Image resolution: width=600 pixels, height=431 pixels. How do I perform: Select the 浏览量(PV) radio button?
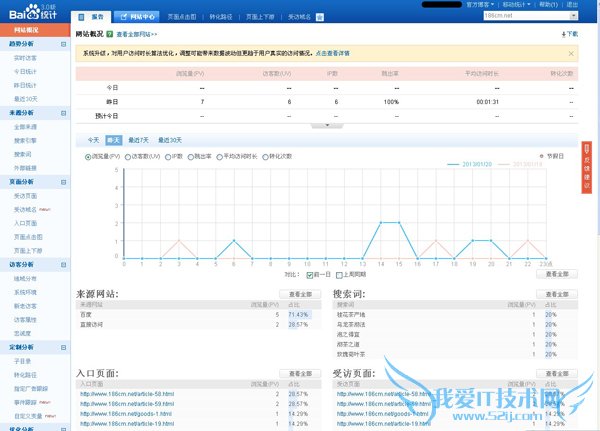tap(88, 157)
